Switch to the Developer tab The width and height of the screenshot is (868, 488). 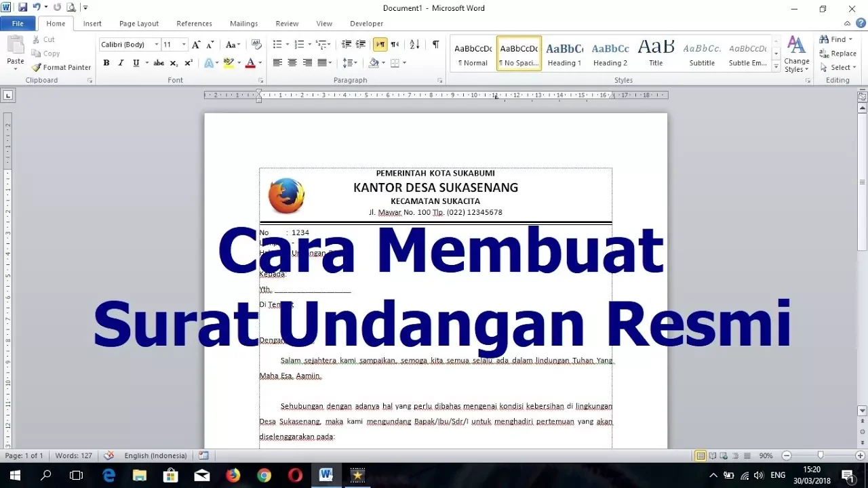366,24
